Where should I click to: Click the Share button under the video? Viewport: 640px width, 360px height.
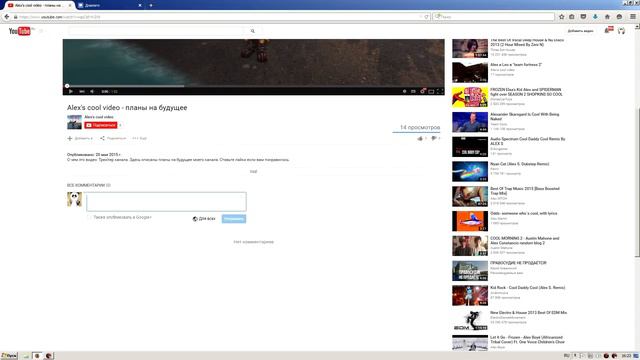tap(113, 138)
